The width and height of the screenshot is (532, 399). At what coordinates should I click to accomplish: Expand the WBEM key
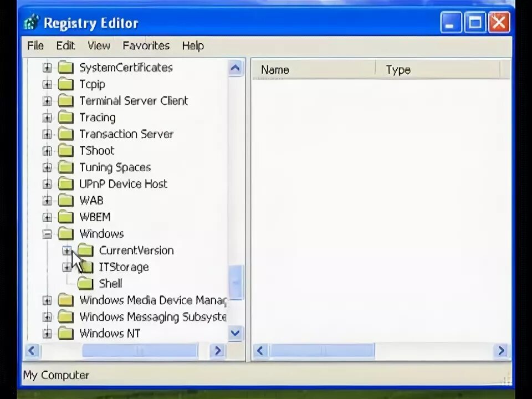(47, 217)
